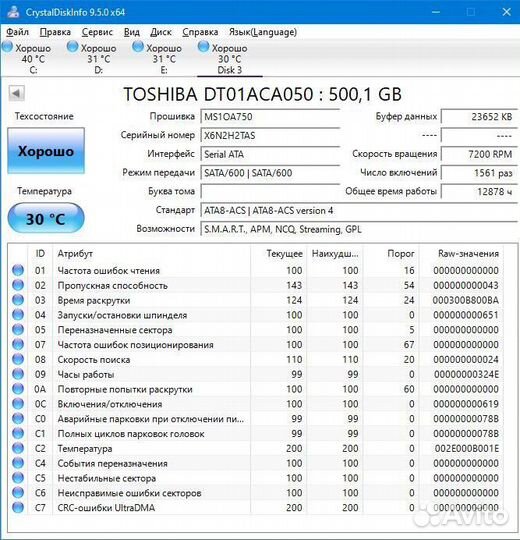Click the status dot for Время раскрутки
The image size is (520, 540).
tap(18, 300)
